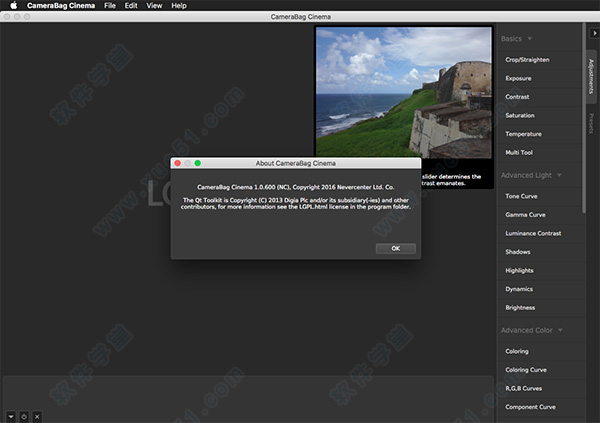The image size is (600, 423).
Task: Click the green zoom button on About dialog
Action: [x=197, y=163]
